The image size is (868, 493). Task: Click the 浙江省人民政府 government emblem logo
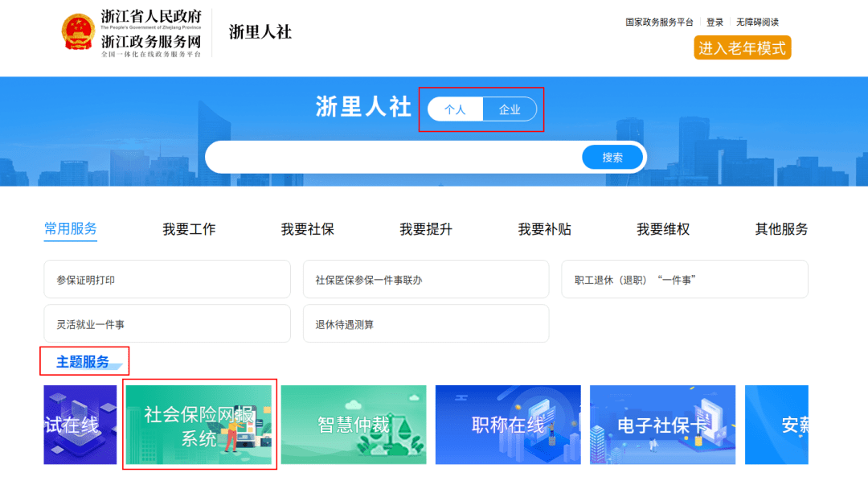79,32
